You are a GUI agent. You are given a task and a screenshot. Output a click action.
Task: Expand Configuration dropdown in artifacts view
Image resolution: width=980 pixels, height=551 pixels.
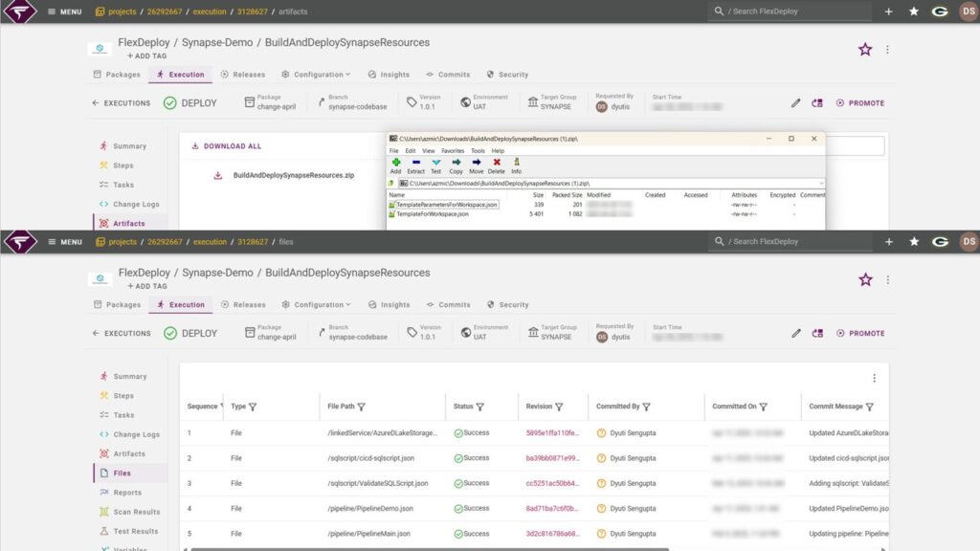coord(316,75)
